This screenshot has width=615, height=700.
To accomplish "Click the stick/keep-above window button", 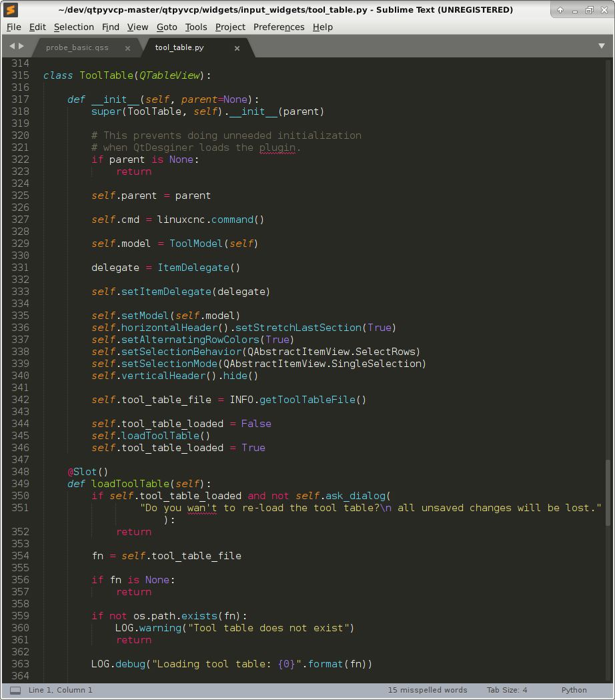I will pyautogui.click(x=560, y=10).
